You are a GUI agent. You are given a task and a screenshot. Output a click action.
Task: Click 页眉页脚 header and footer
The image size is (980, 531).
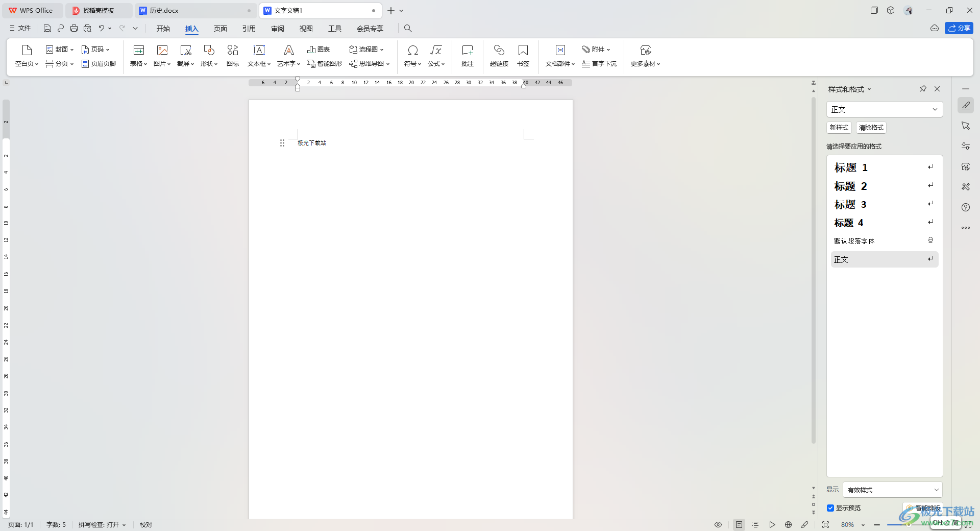click(x=99, y=64)
